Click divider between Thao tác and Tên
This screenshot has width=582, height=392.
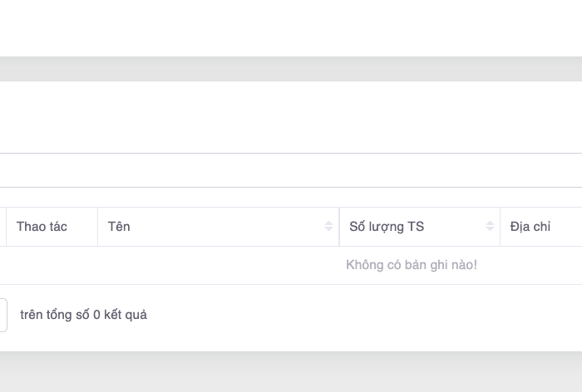[x=97, y=227]
